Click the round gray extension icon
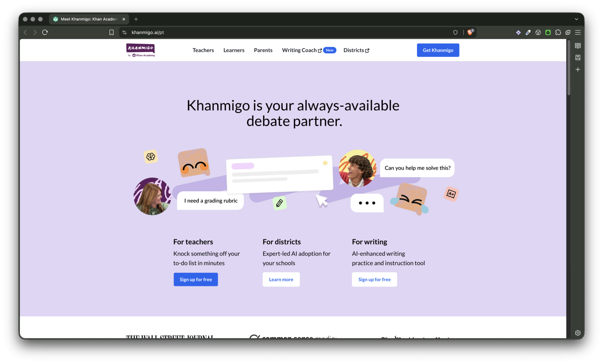This screenshot has width=603, height=364. (538, 32)
